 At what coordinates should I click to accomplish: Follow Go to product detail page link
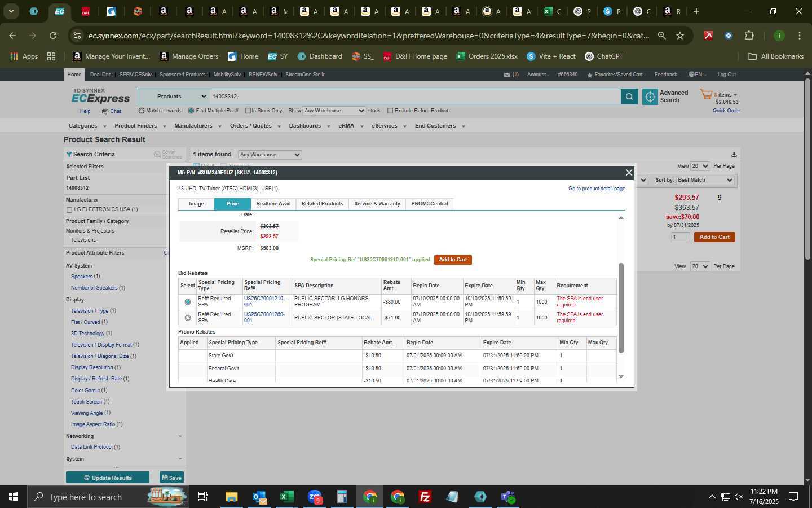[x=597, y=189]
